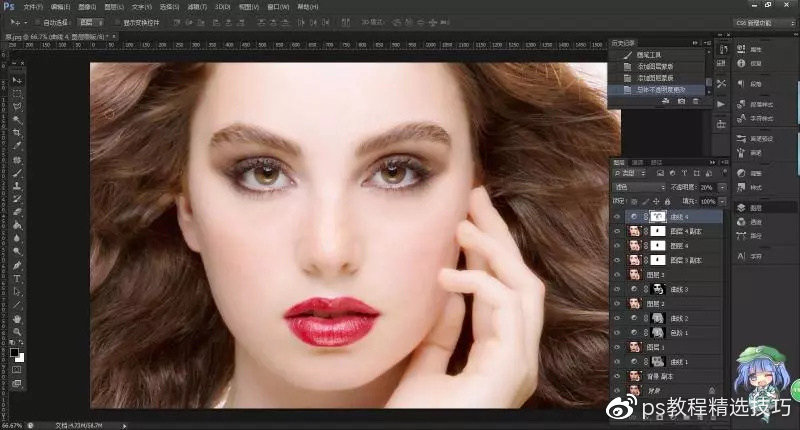Click the 曲线 3 layer mask thumbnail
Screen dimensions: 800x430
(x=657, y=289)
